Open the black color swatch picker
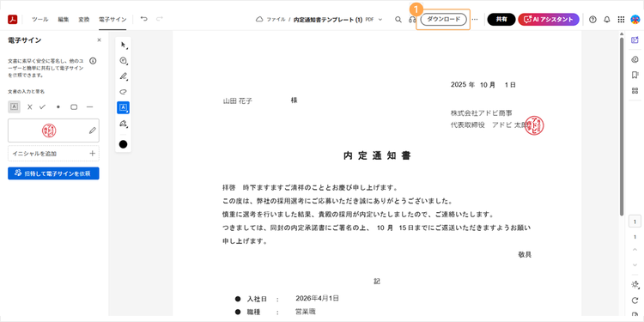 123,144
